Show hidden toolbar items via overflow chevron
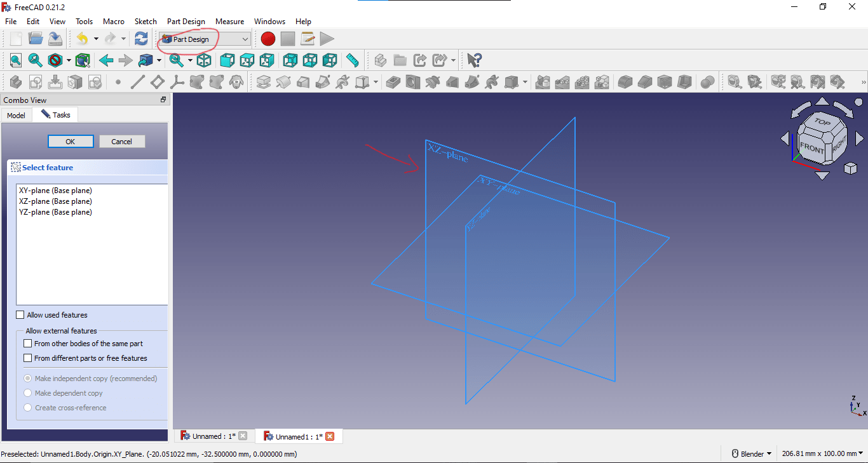Screen dimensions: 868x463 point(863,82)
